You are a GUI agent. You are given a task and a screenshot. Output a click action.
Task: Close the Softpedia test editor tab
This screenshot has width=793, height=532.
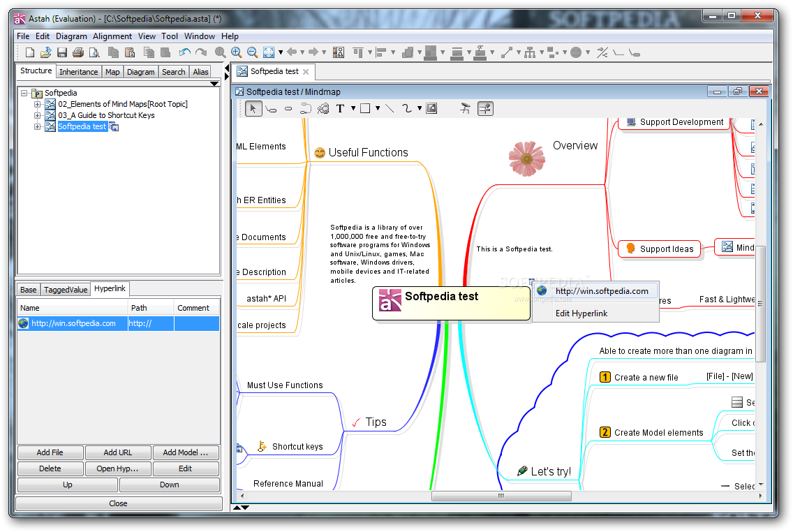point(306,72)
